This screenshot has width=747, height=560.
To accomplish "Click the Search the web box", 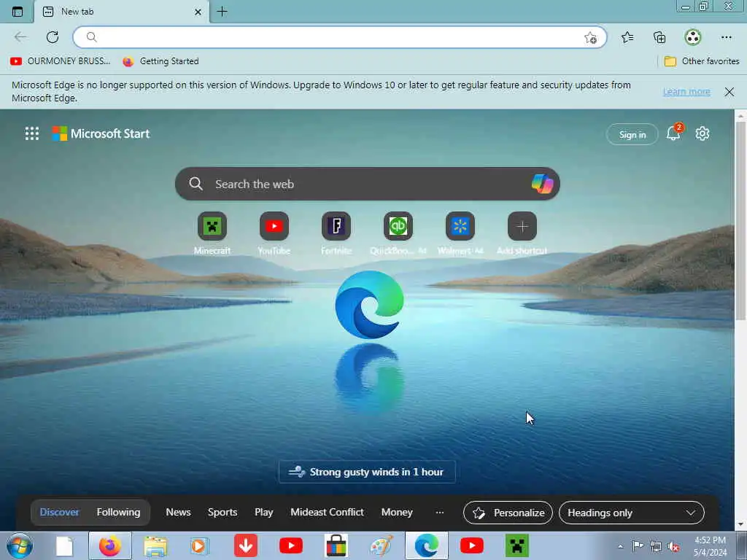I will click(368, 184).
